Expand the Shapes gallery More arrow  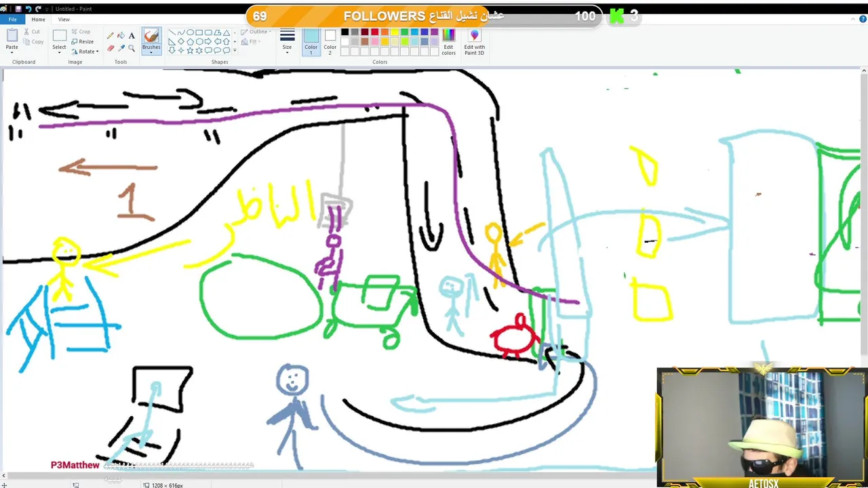pos(235,50)
